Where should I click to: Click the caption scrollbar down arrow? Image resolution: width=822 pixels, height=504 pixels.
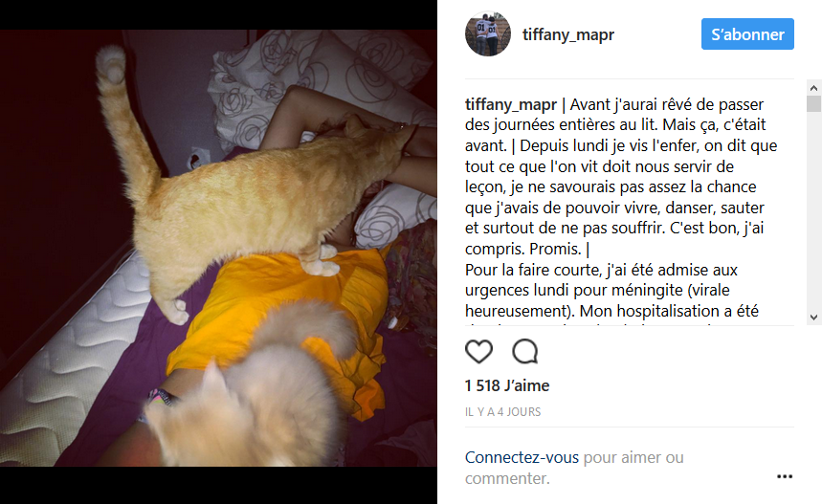tap(813, 317)
